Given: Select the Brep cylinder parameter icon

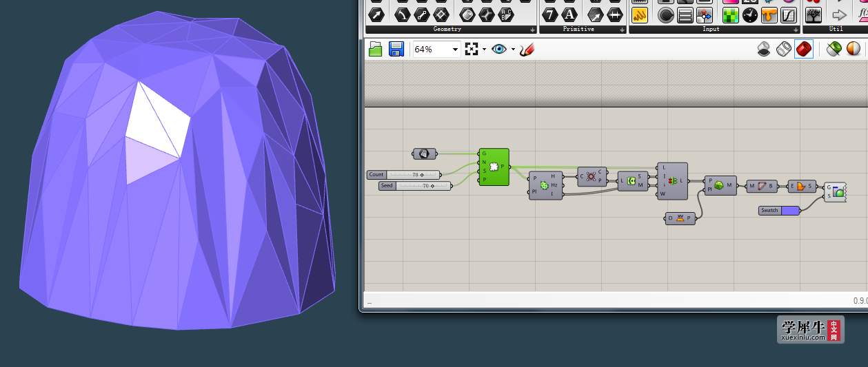Looking at the screenshot, I should click(467, 14).
